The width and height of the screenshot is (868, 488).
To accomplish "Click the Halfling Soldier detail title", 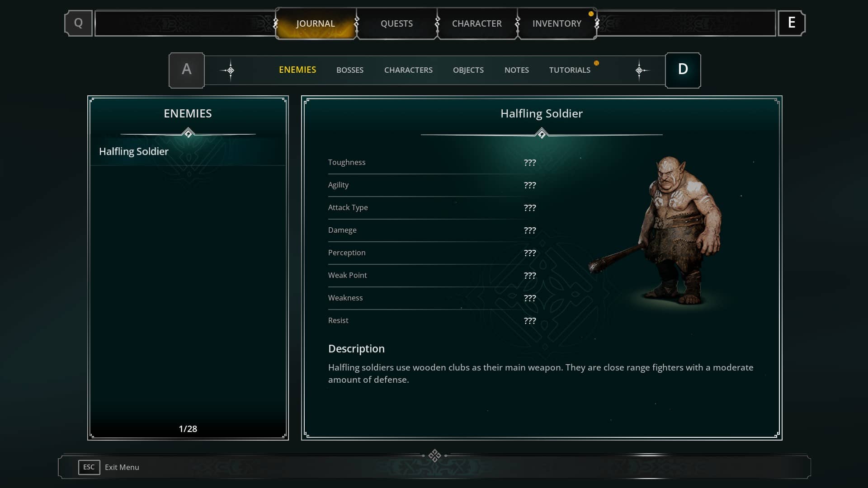I will (x=542, y=113).
